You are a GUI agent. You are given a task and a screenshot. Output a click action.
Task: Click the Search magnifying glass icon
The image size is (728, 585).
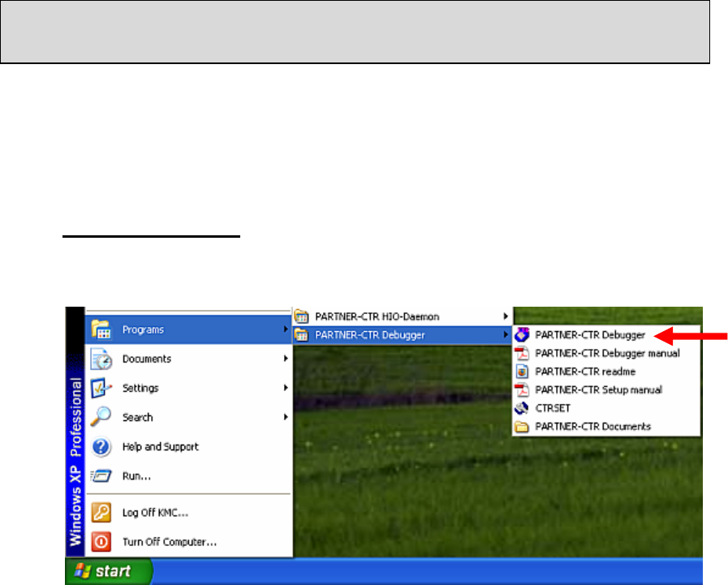(101, 416)
